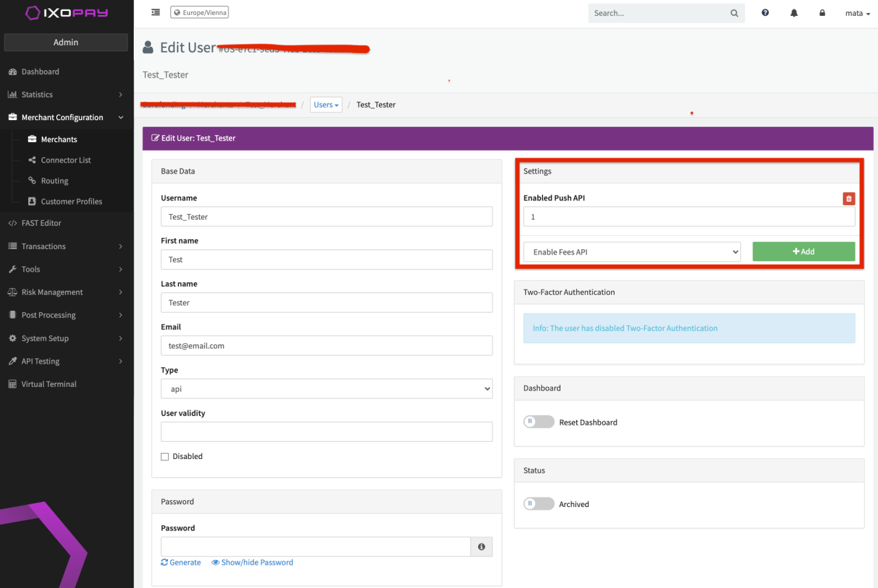Expand the Users breadcrumb dropdown
Screen dimensions: 878x588
click(x=326, y=105)
